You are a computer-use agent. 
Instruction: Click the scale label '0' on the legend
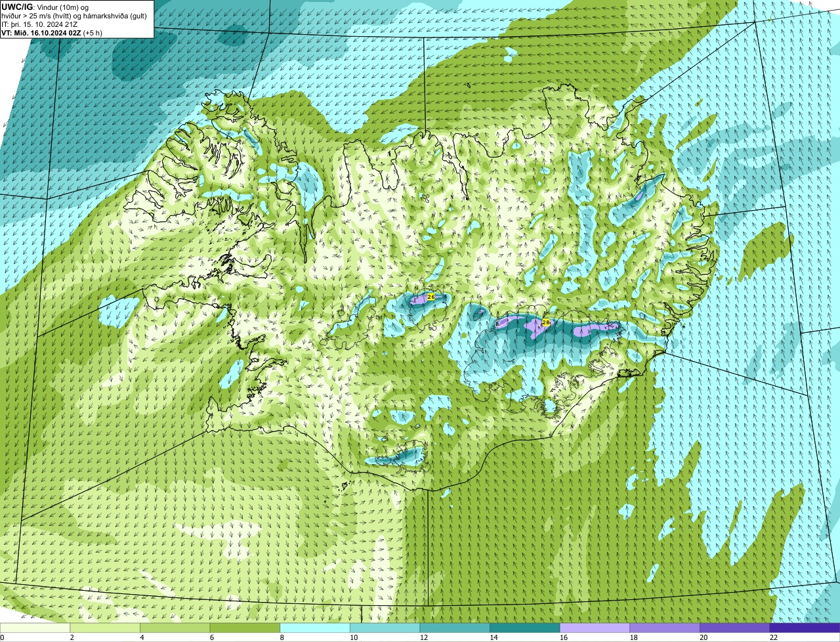tap(2, 637)
